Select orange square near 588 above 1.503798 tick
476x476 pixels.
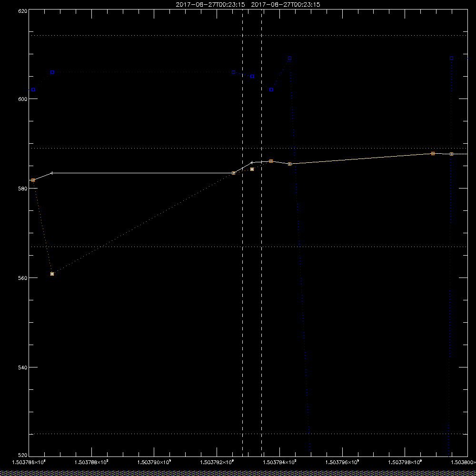coord(433,154)
